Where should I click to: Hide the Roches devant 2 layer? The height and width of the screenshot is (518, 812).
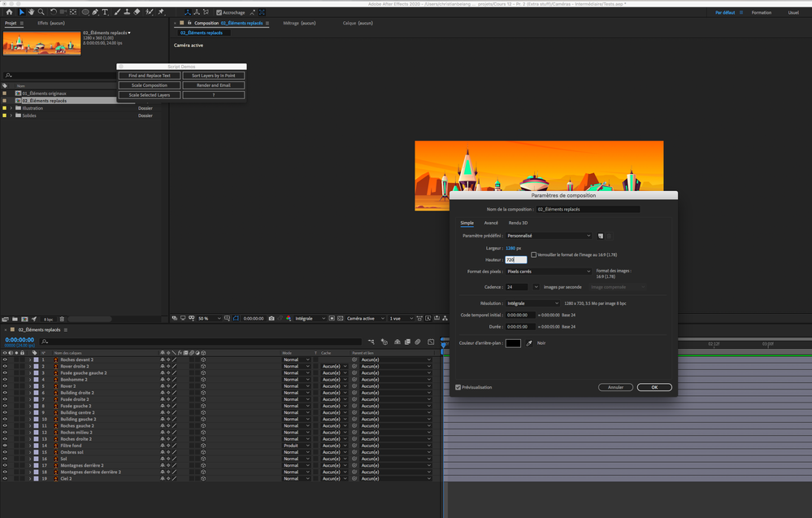point(5,359)
